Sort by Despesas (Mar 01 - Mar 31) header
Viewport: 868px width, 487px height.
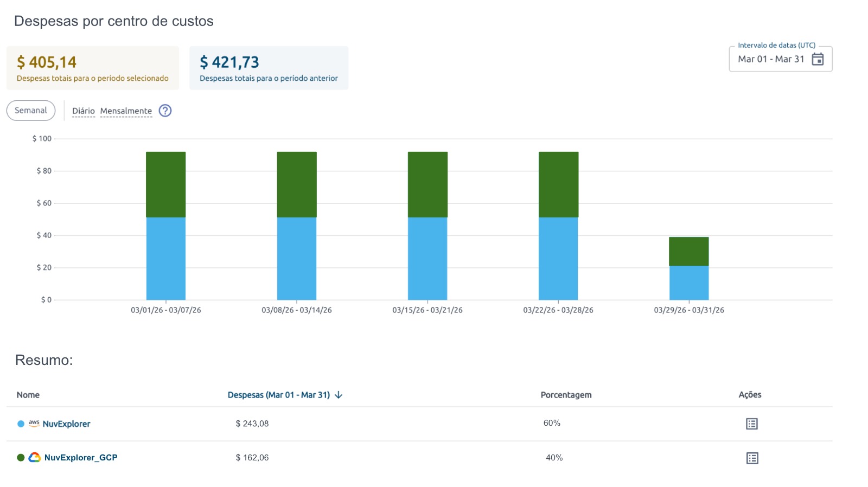coord(279,395)
